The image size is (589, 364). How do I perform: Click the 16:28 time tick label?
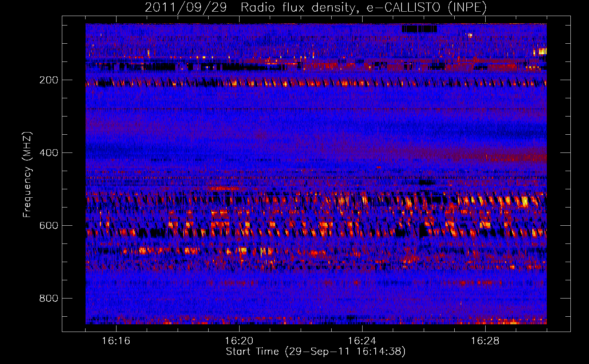pos(485,341)
